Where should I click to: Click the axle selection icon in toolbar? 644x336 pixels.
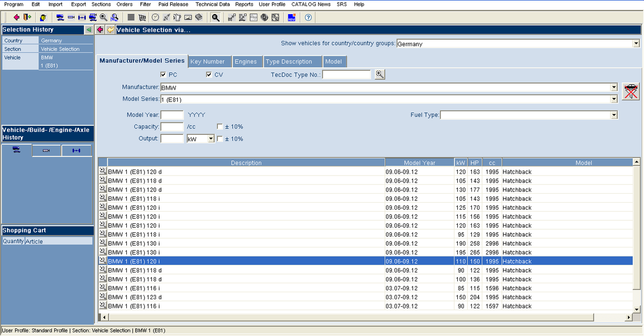tap(82, 18)
